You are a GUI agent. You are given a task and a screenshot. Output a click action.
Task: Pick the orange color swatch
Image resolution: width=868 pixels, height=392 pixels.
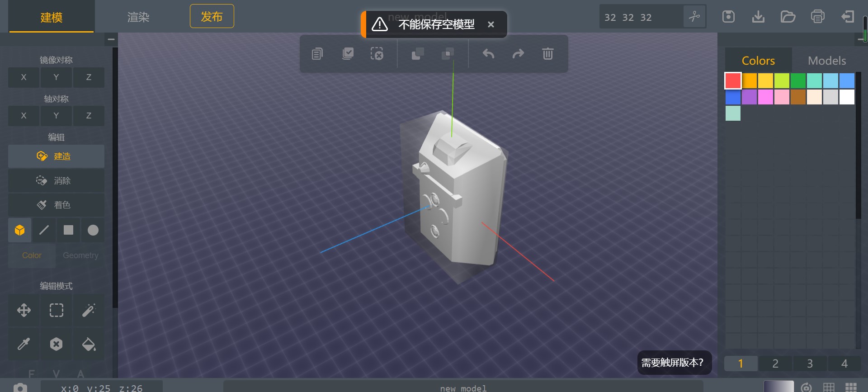pos(749,81)
